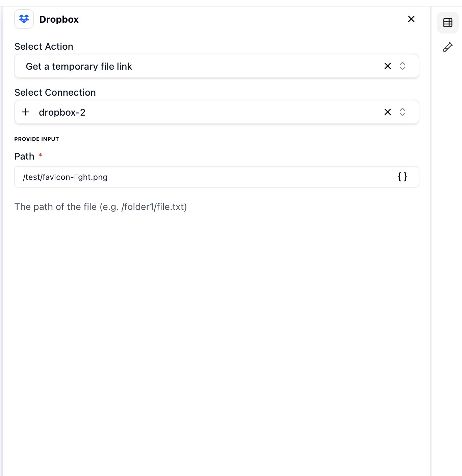
Task: Click the Dropbox app icon in the header
Action: click(24, 19)
